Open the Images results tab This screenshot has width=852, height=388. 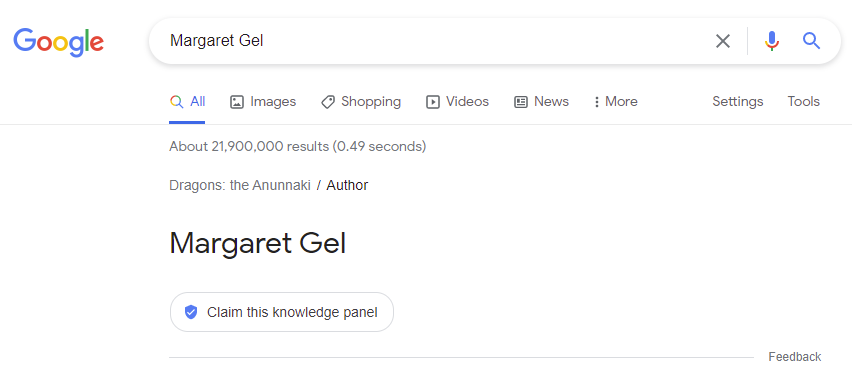click(263, 102)
